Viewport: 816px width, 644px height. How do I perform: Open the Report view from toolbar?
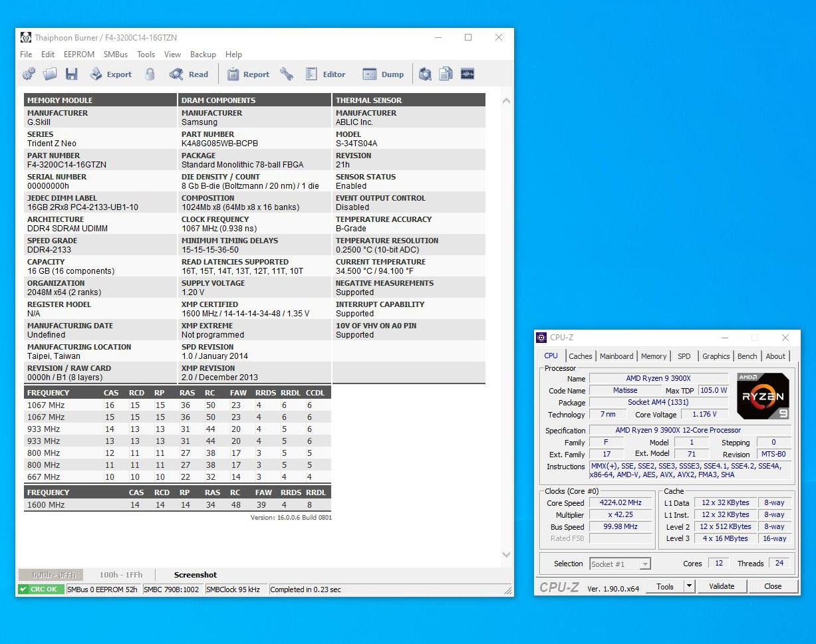coord(248,74)
